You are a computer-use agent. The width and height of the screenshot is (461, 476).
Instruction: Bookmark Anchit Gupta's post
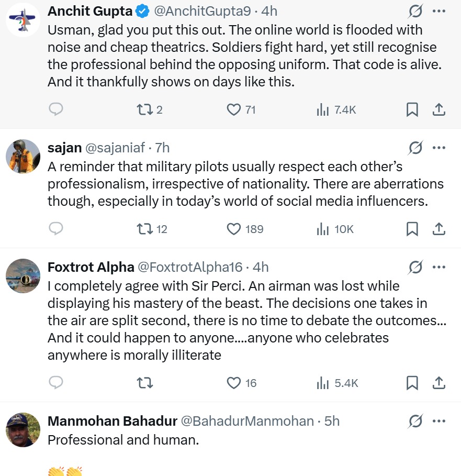click(x=412, y=109)
